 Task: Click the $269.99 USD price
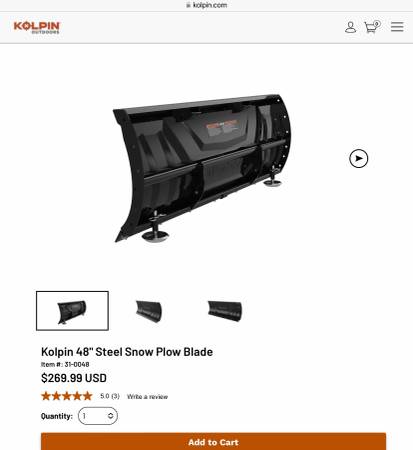pyautogui.click(x=74, y=378)
